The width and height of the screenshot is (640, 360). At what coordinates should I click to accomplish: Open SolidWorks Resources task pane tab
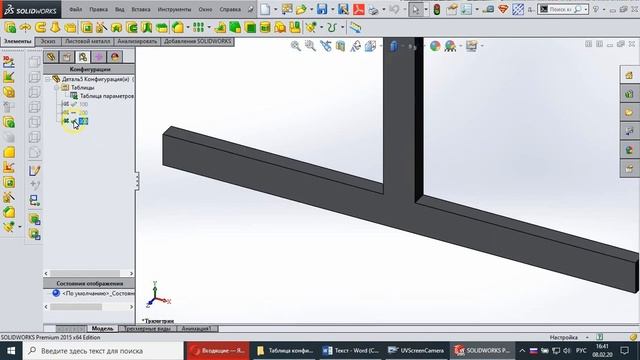629,75
